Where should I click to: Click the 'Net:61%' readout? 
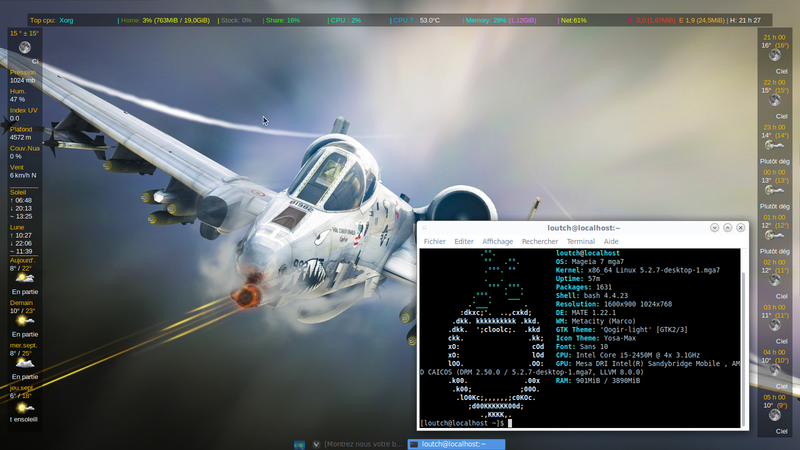pyautogui.click(x=573, y=20)
